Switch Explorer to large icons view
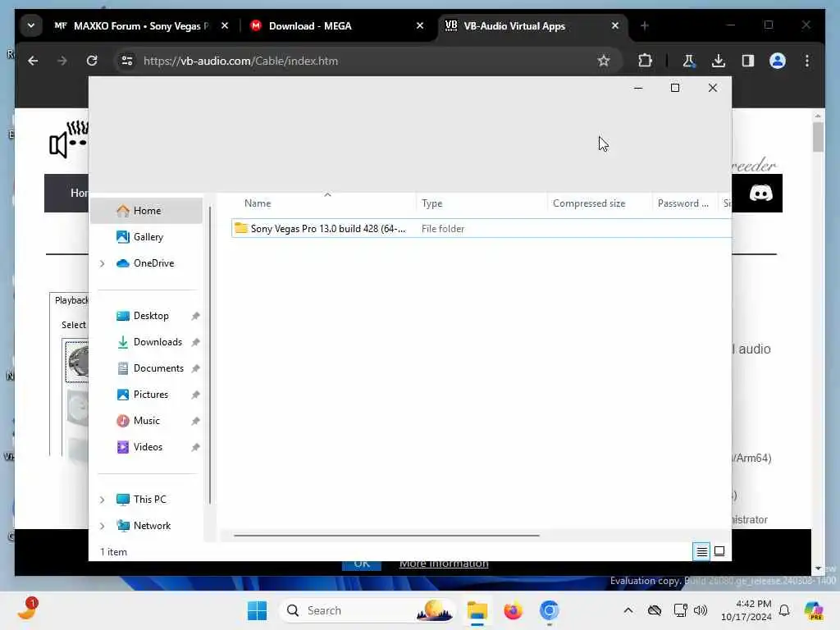The width and height of the screenshot is (840, 630). [x=719, y=551]
